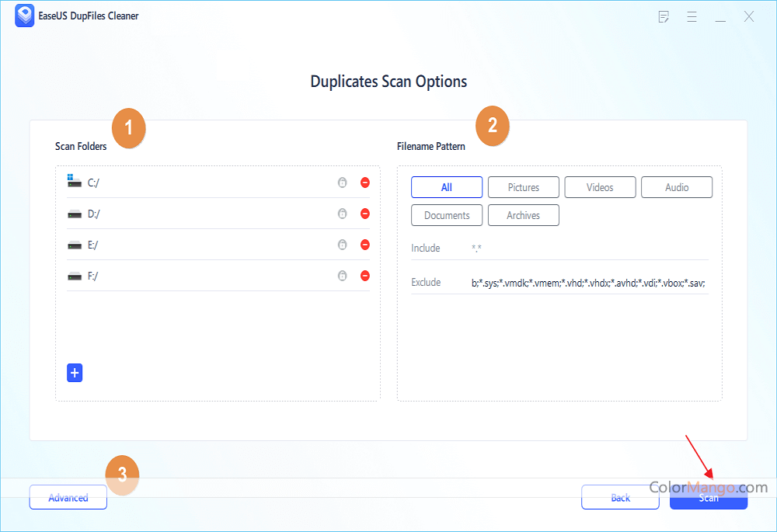Click the D:/ folder row text
This screenshot has height=532, width=777.
[x=94, y=214]
